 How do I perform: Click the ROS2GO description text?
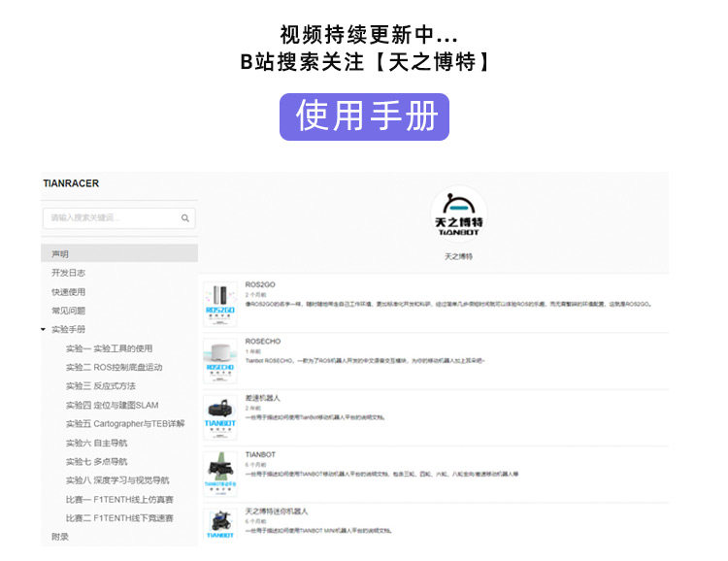[x=448, y=304]
